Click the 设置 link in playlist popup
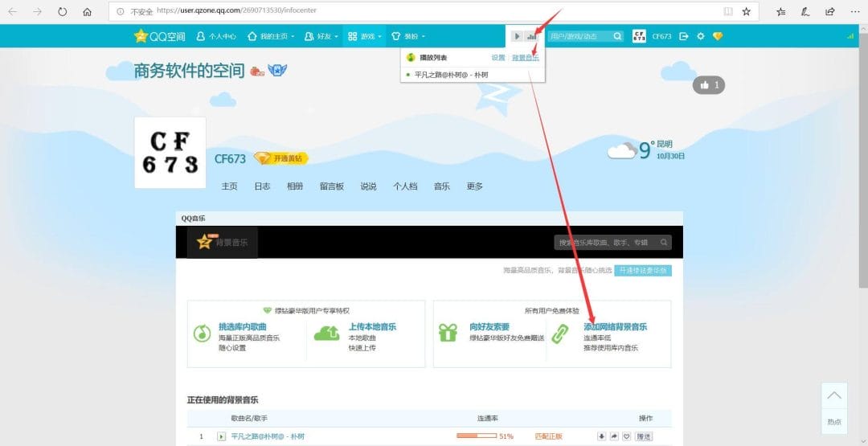 click(x=498, y=58)
